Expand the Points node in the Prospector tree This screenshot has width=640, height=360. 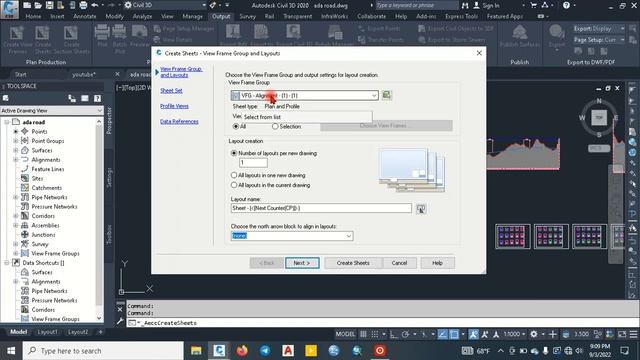coord(16,131)
